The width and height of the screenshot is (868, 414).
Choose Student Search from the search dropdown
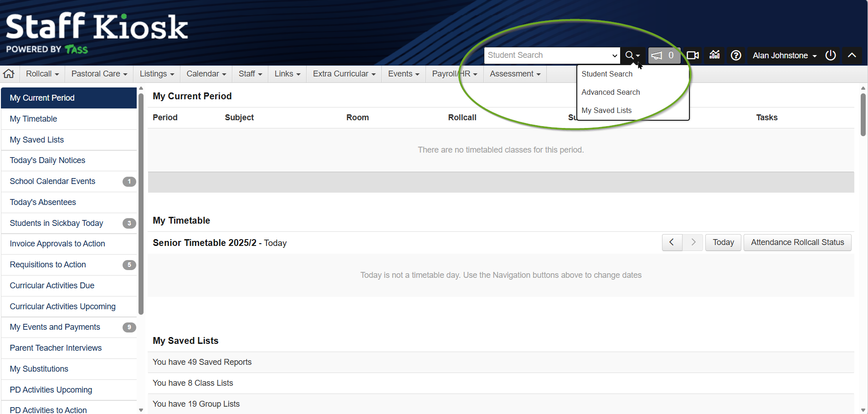[633, 74]
